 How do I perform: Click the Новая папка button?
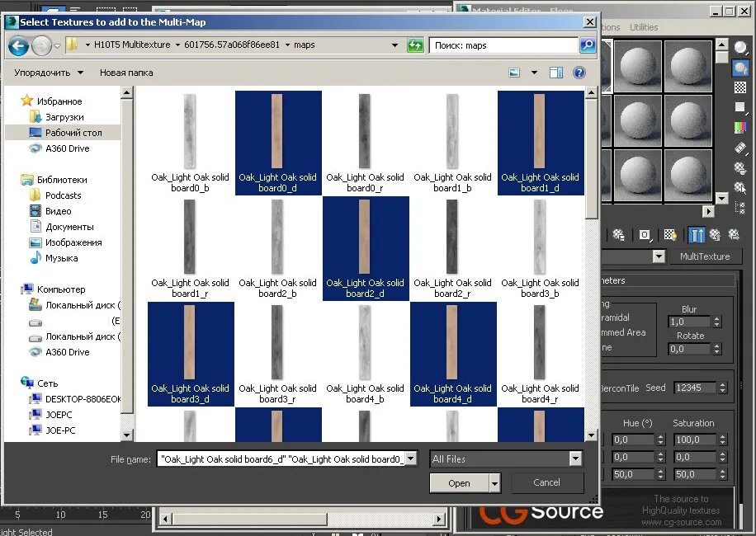point(126,73)
